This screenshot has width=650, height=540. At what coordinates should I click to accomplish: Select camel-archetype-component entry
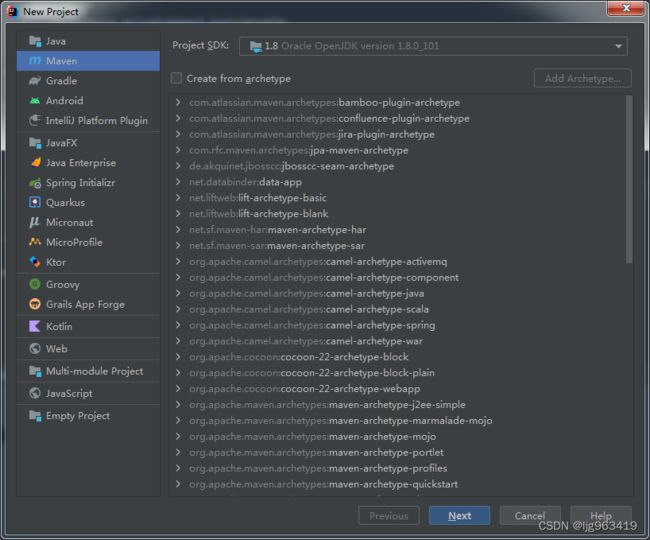click(324, 277)
